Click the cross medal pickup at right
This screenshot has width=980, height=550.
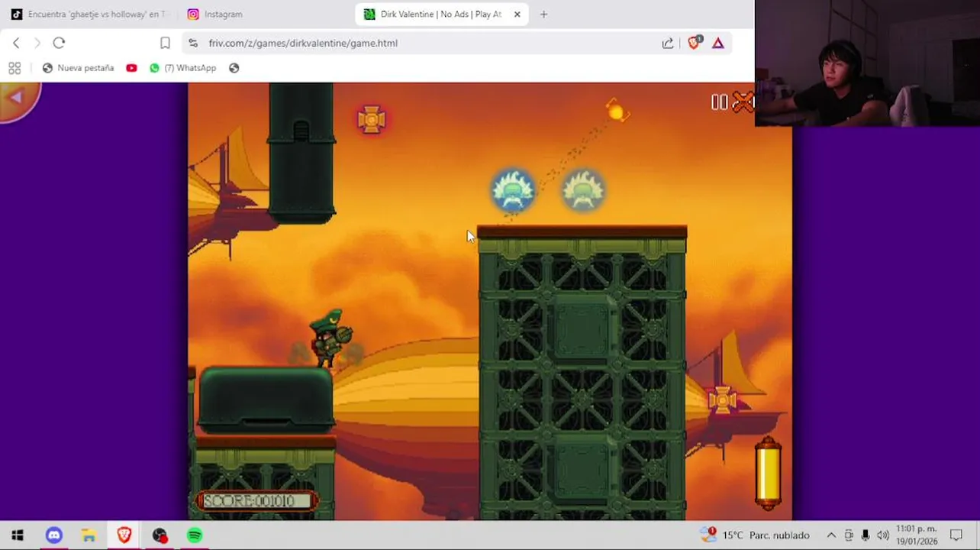click(x=722, y=400)
